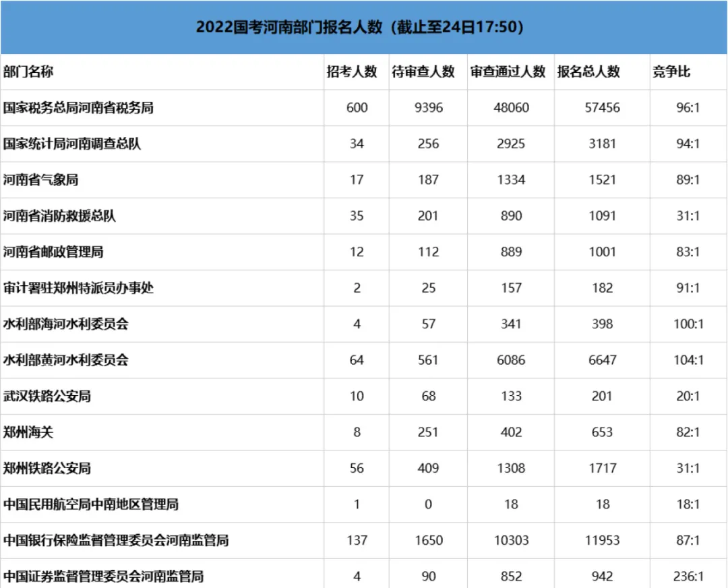Screen dimensions: 728x588
Task: Click the value 852 cell
Action: [x=511, y=577]
